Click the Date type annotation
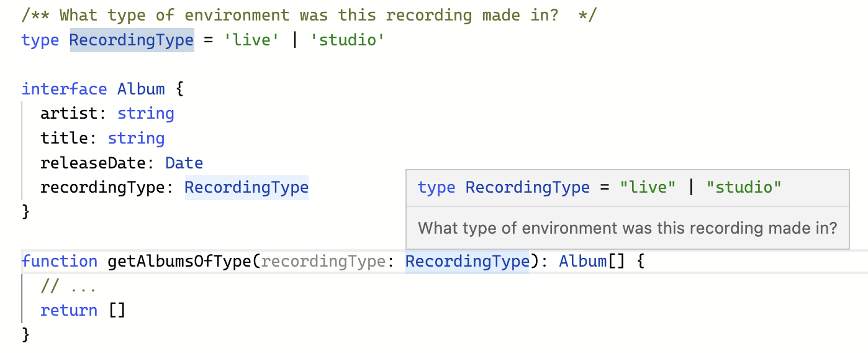The height and width of the screenshot is (353, 868). 184,163
